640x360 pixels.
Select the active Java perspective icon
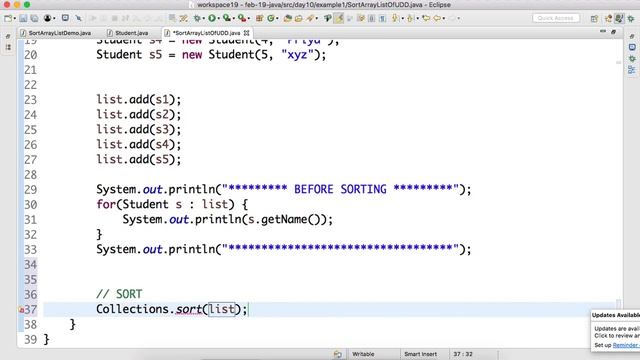619,18
